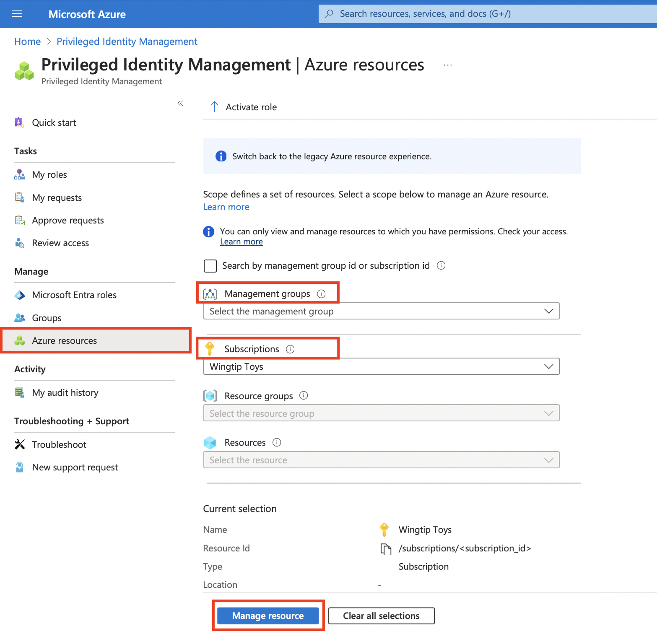
Task: Click the PIM Azure resources cube icon
Action: click(19, 340)
